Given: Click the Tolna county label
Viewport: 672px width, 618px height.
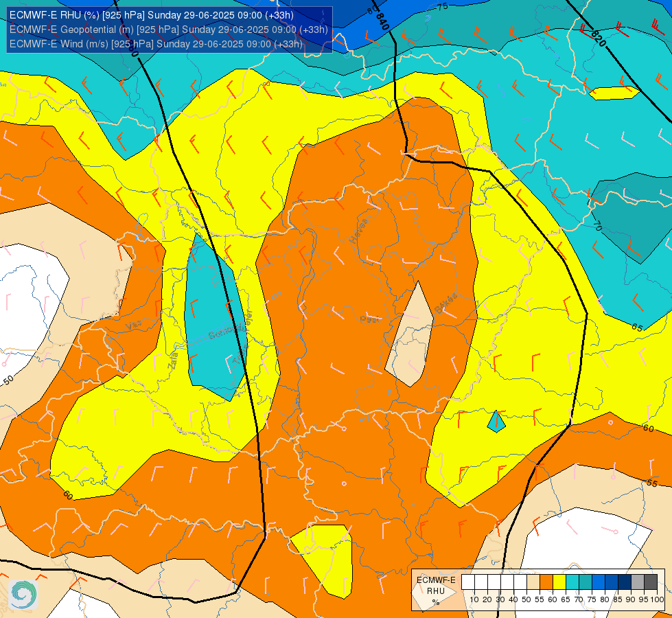Looking at the screenshot, I should 239,355.
